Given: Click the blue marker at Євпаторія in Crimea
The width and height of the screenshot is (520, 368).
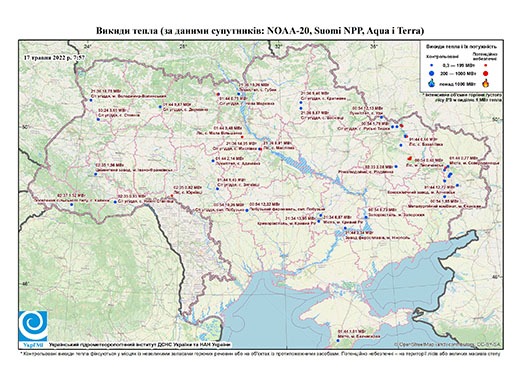Looking at the screenshot, I should click(338, 341).
